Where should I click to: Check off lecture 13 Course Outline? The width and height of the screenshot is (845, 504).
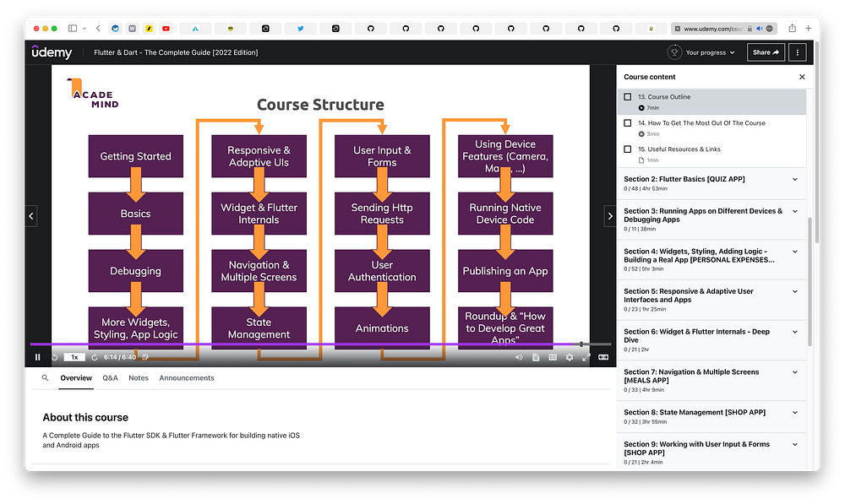[x=627, y=97]
